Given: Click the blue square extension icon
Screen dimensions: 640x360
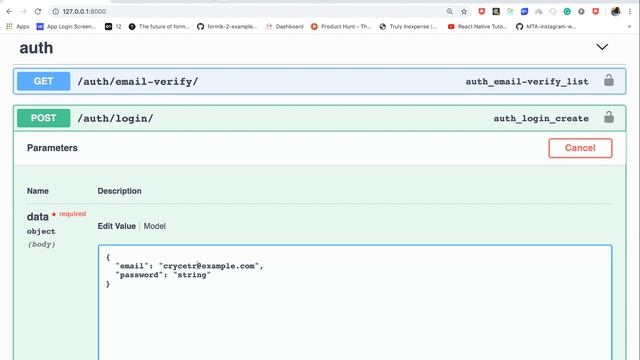Looking at the screenshot, I should point(524,11).
